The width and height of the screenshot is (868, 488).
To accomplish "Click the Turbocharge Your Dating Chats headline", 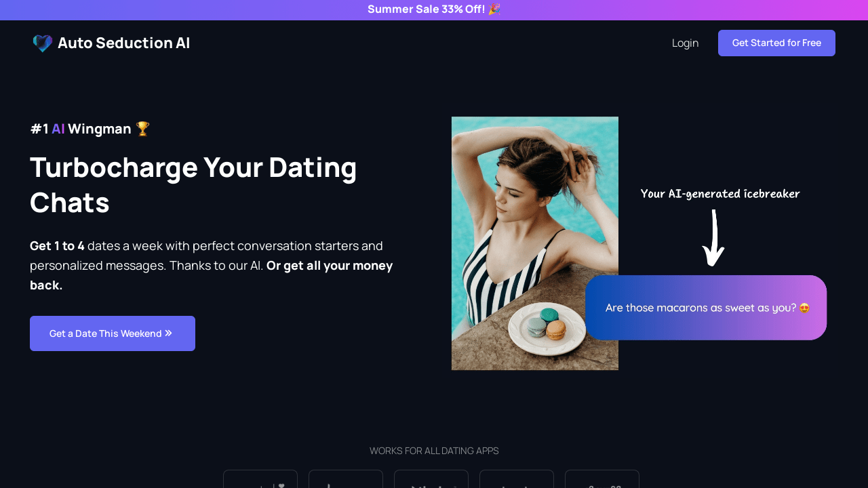I will tap(193, 185).
